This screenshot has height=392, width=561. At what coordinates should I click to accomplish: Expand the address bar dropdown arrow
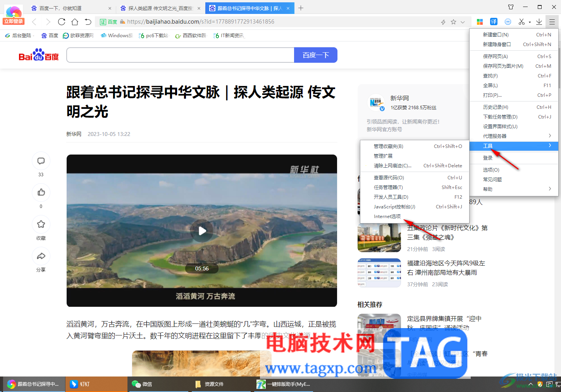pyautogui.click(x=463, y=22)
